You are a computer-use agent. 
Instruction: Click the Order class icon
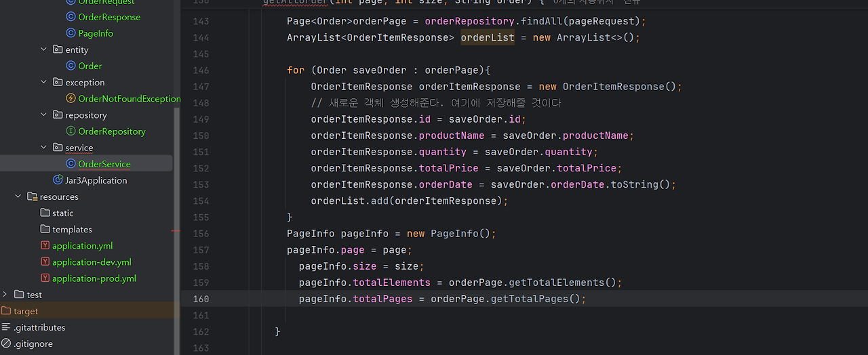(71, 66)
